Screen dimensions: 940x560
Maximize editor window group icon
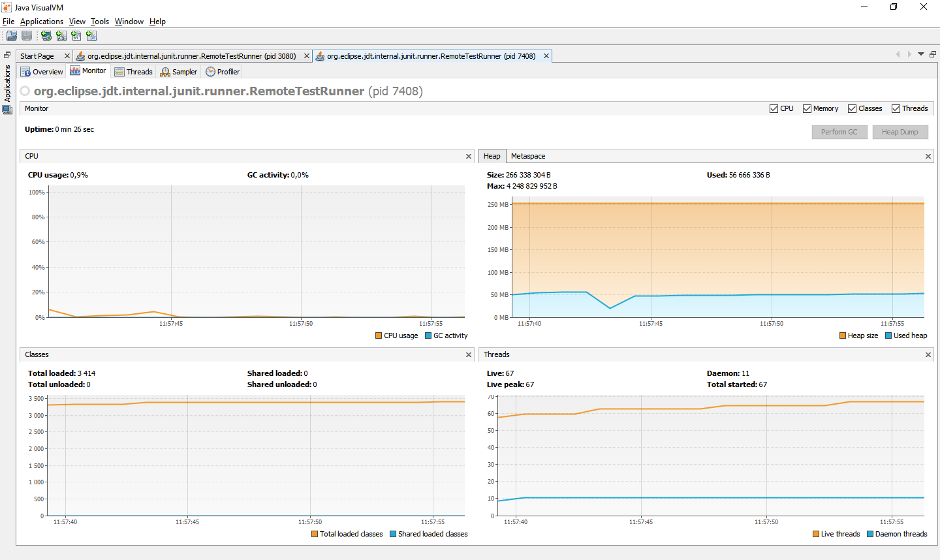[933, 54]
